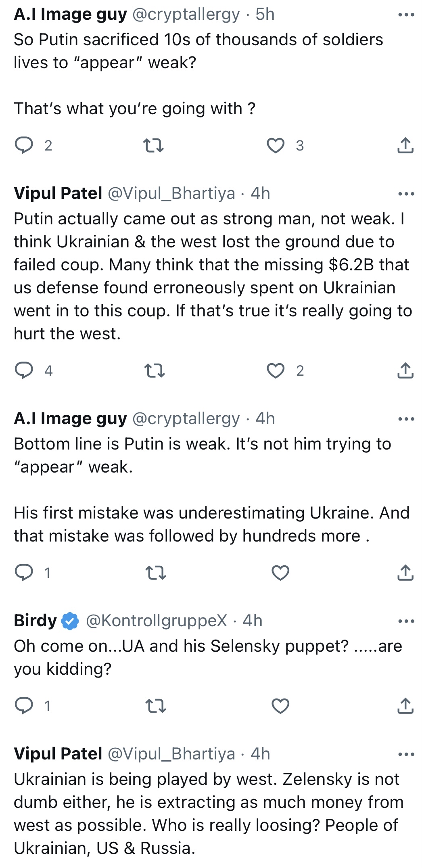The height and width of the screenshot is (868, 422).
Task: Share Vipul Patel's failed coup tweet
Action: click(x=405, y=370)
